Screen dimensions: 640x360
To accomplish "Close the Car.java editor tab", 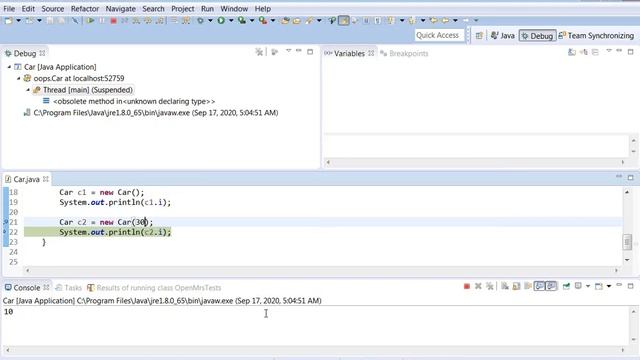I will tap(46, 179).
